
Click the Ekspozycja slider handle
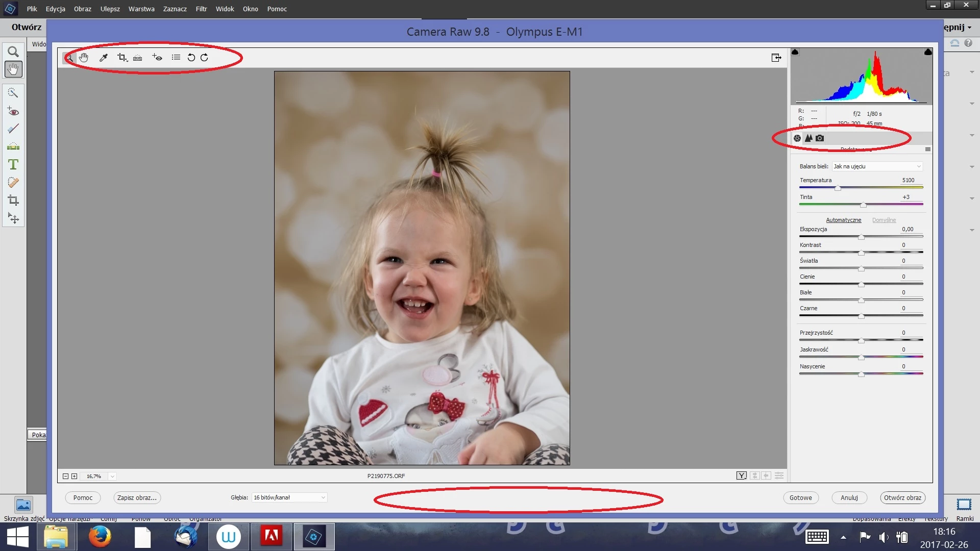click(861, 237)
